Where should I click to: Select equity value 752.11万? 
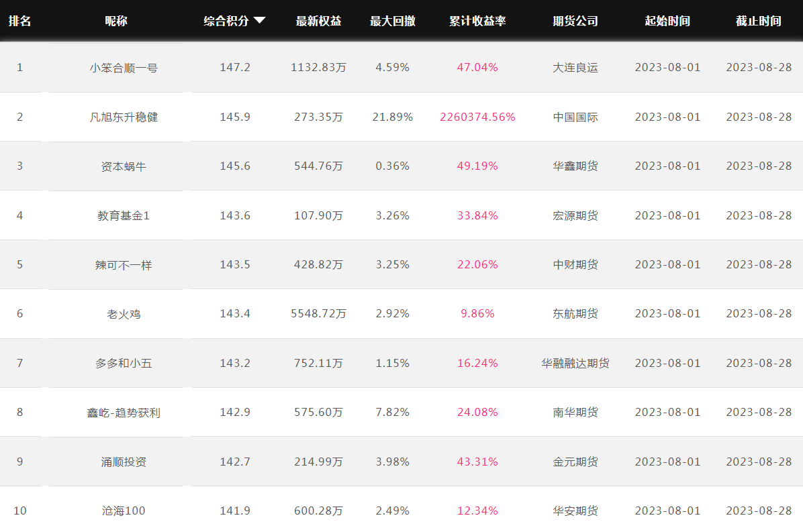pyautogui.click(x=318, y=363)
